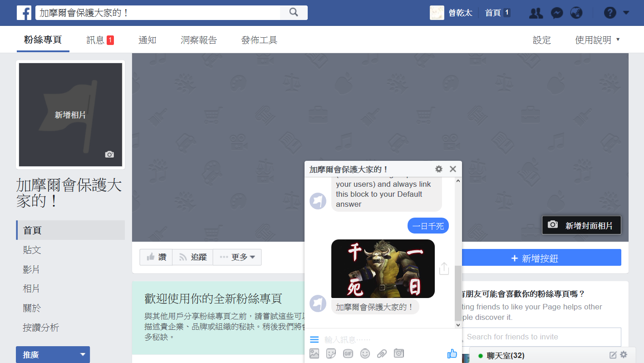This screenshot has width=644, height=363.
Task: Click the chat scrollbar down arrow
Action: [x=458, y=324]
